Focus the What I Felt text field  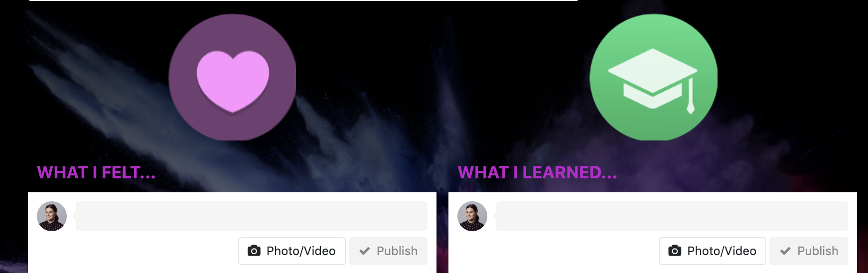(x=252, y=216)
